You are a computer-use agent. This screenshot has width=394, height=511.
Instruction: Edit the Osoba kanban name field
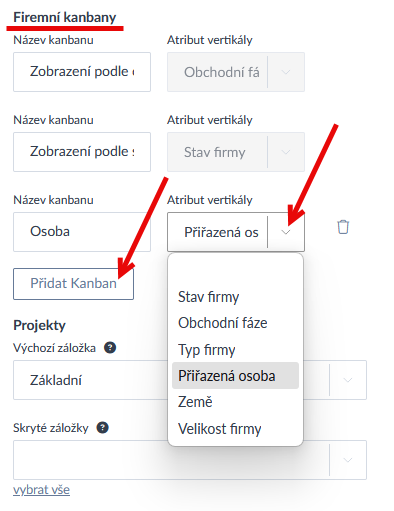coord(82,232)
